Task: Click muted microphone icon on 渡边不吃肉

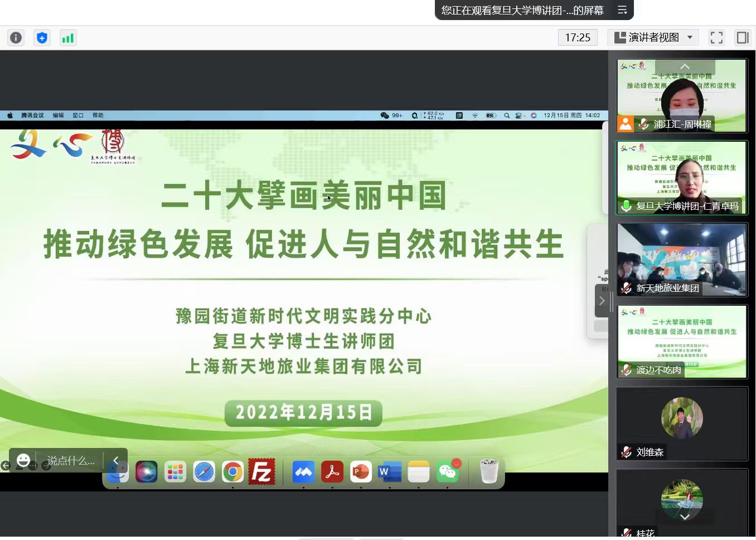Action: tap(627, 370)
